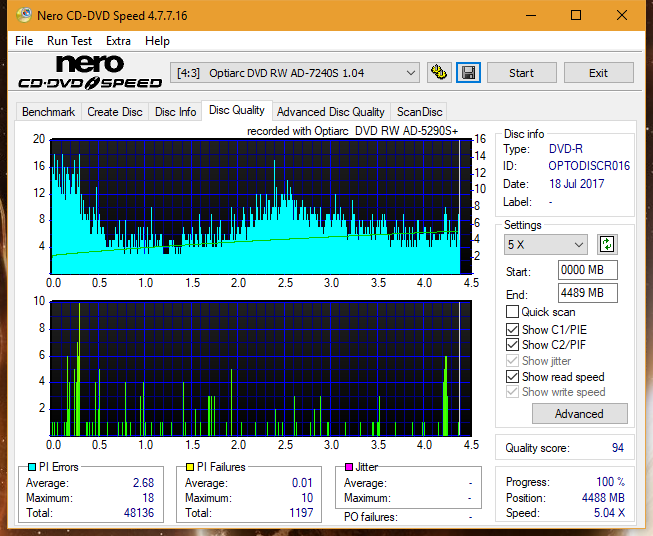Click the Exit button
This screenshot has width=653, height=536.
point(598,73)
